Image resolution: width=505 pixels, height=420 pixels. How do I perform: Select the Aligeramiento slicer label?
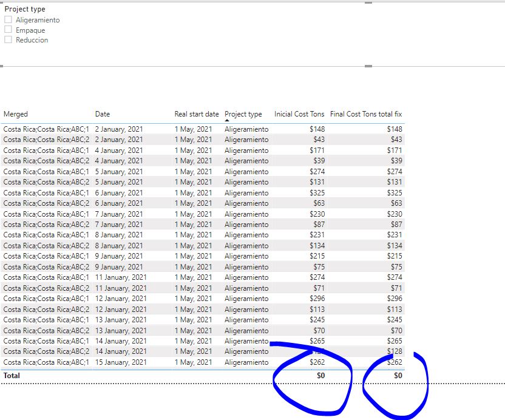point(38,20)
